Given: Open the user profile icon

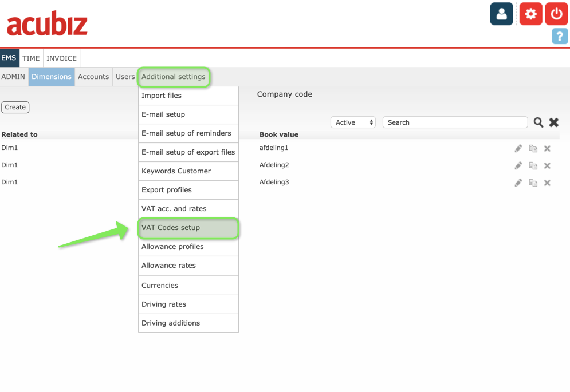Looking at the screenshot, I should pos(501,14).
